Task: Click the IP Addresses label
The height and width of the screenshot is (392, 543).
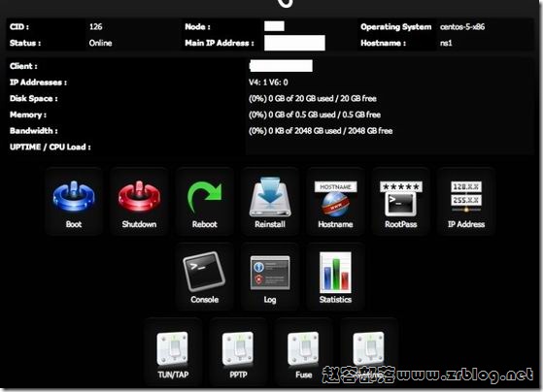Action: 38,82
